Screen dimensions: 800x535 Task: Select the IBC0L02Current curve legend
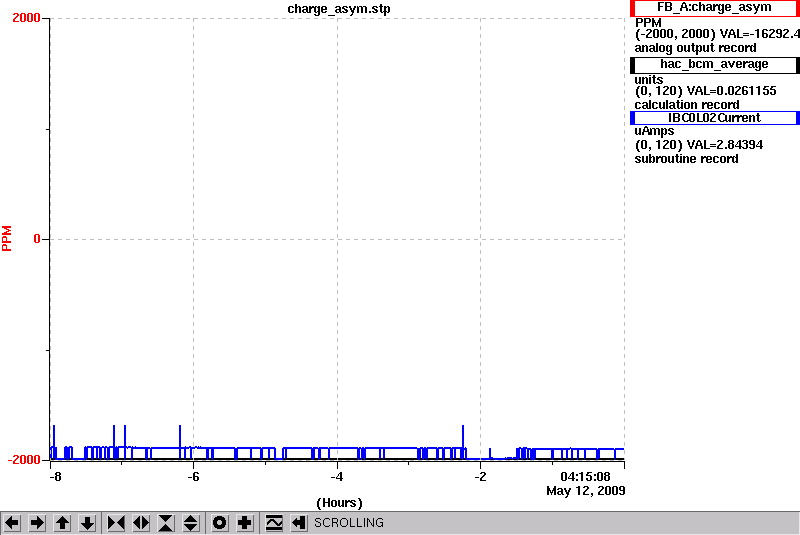[x=714, y=118]
